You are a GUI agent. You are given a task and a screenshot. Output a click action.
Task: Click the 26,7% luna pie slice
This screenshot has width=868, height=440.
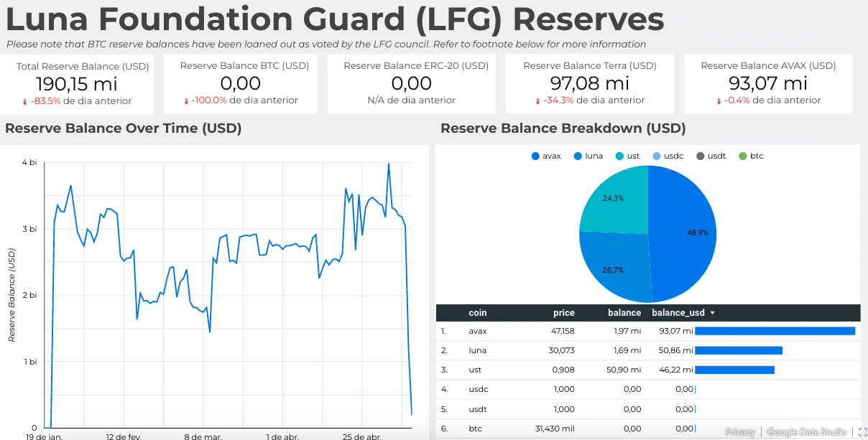tap(614, 266)
